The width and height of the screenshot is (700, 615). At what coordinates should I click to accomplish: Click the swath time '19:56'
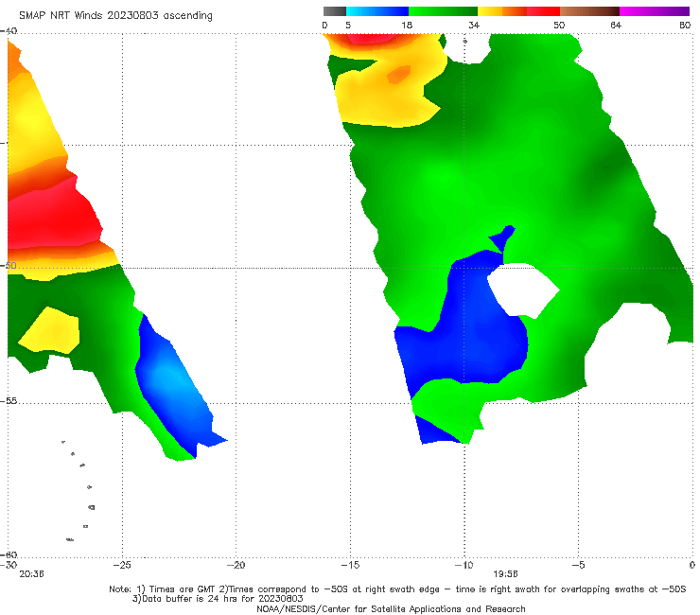point(505,574)
